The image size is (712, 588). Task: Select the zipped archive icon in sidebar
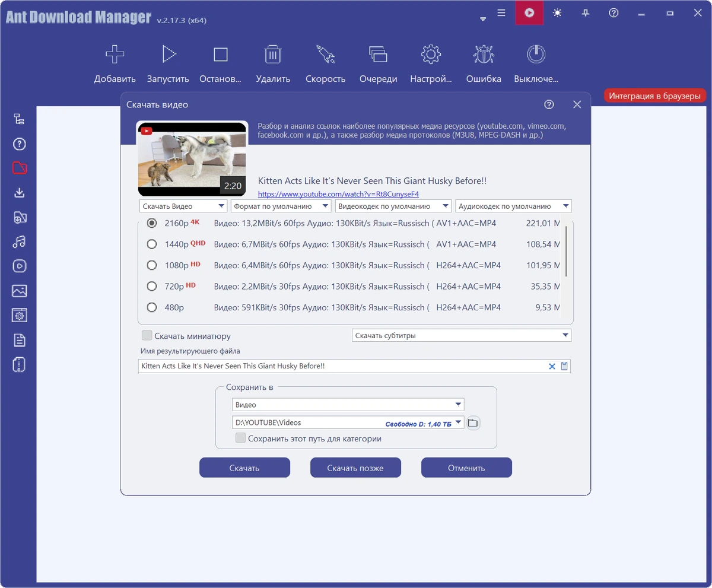click(x=20, y=364)
